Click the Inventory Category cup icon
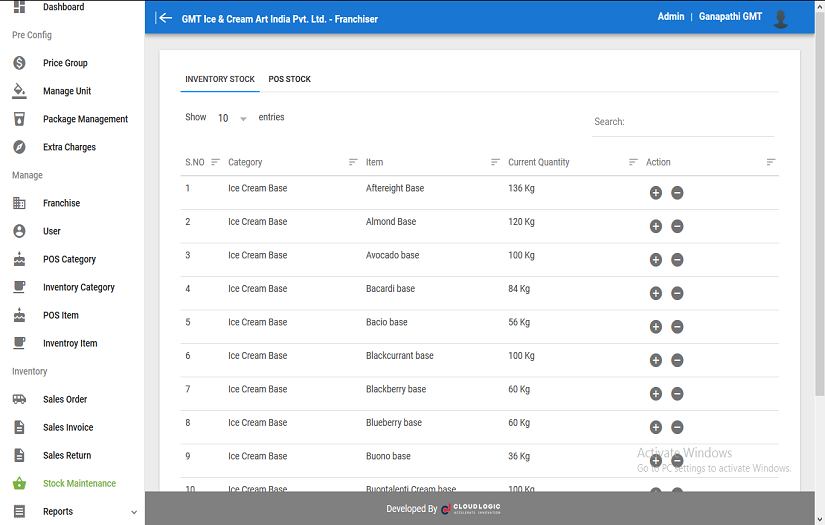 coord(19,287)
